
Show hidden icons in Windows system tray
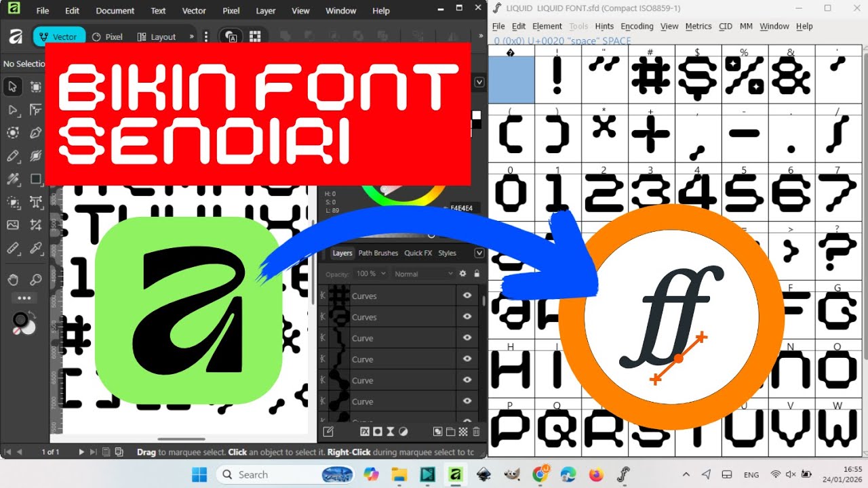click(x=686, y=474)
